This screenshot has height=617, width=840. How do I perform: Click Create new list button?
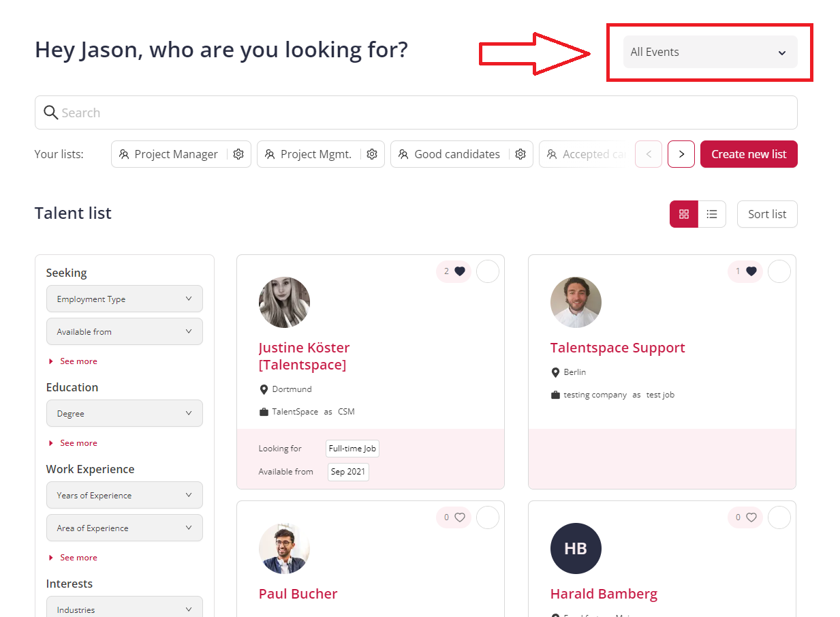(x=749, y=154)
